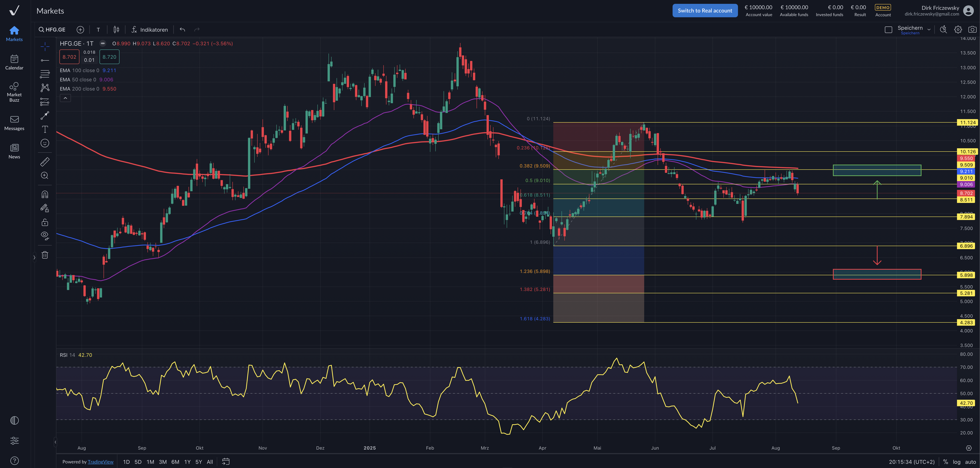Take a chart snapshot with the camera icon
The width and height of the screenshot is (980, 468).
click(x=972, y=29)
